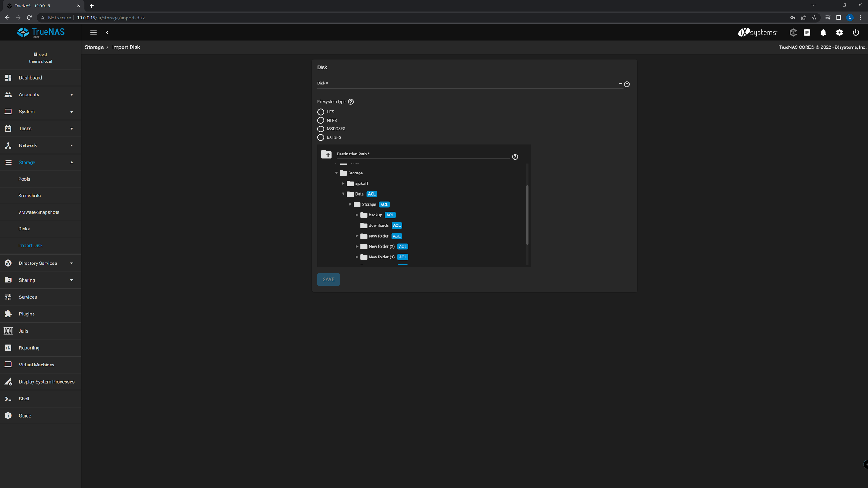
Task: Open Chrome menu with three dots
Action: [x=861, y=18]
